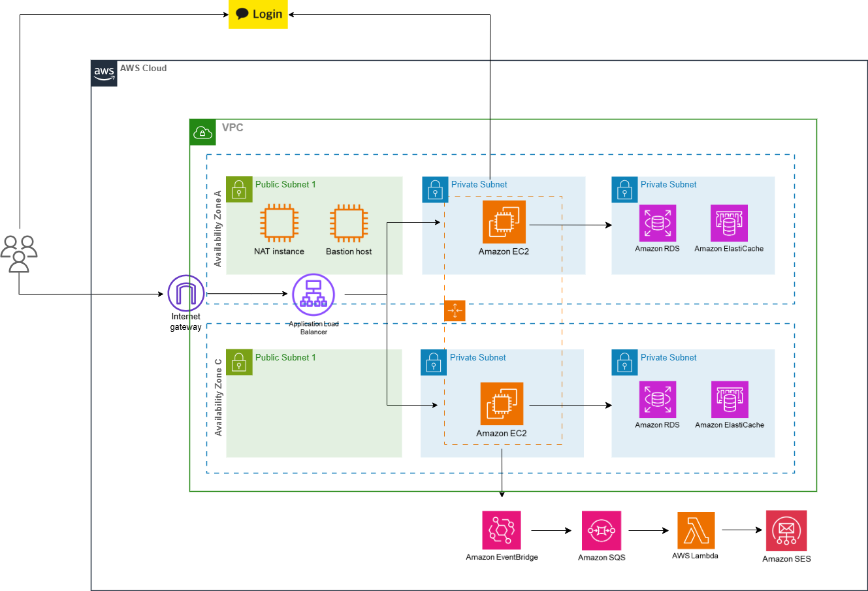Click the "Amazon EC2" label in Availability Zone C

[x=502, y=433]
